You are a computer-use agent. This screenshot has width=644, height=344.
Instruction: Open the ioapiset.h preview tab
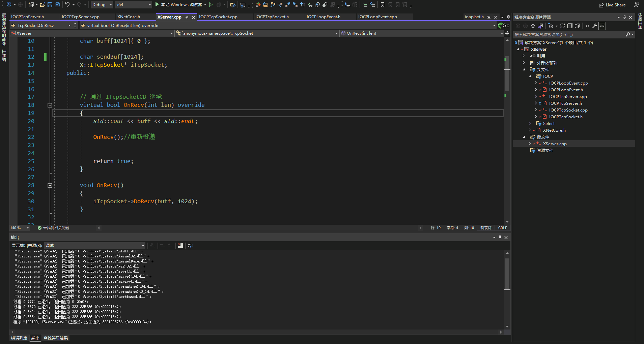(x=474, y=17)
